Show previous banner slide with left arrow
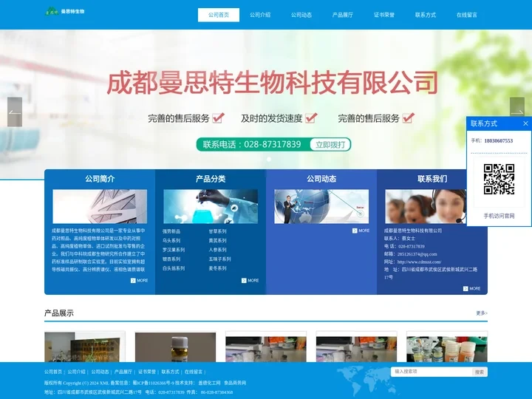 point(15,112)
